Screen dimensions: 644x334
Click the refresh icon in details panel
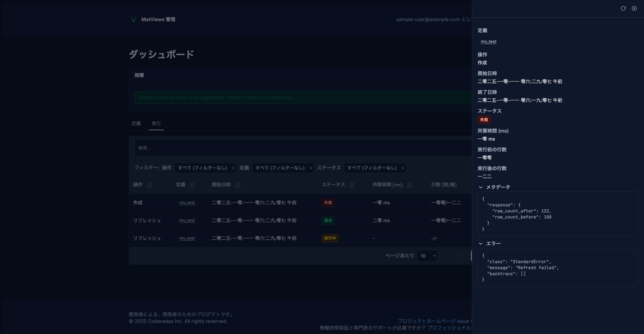point(623,9)
